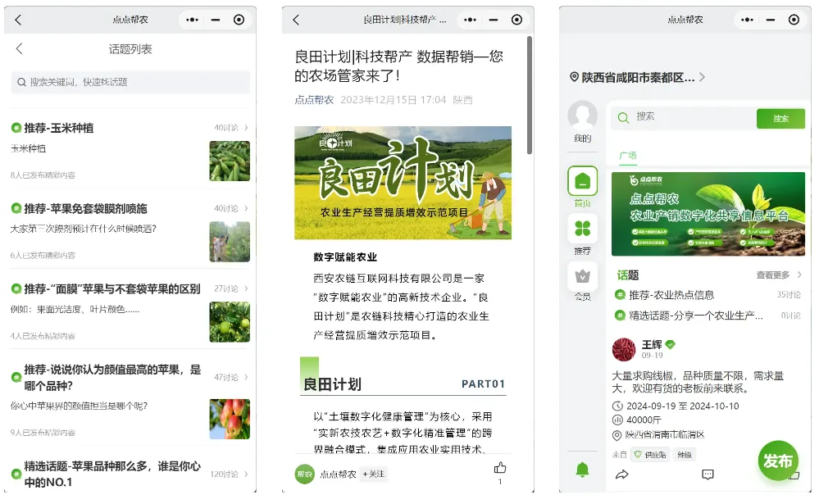Open the topic 精选话题-苹果品种那么多
Screen dimensions: 819x504
[x=112, y=474]
